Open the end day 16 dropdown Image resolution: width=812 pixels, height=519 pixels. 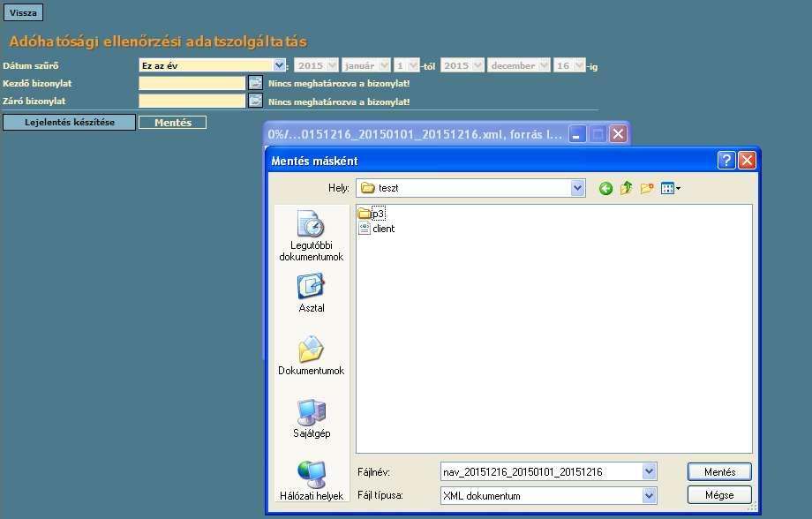[569, 65]
